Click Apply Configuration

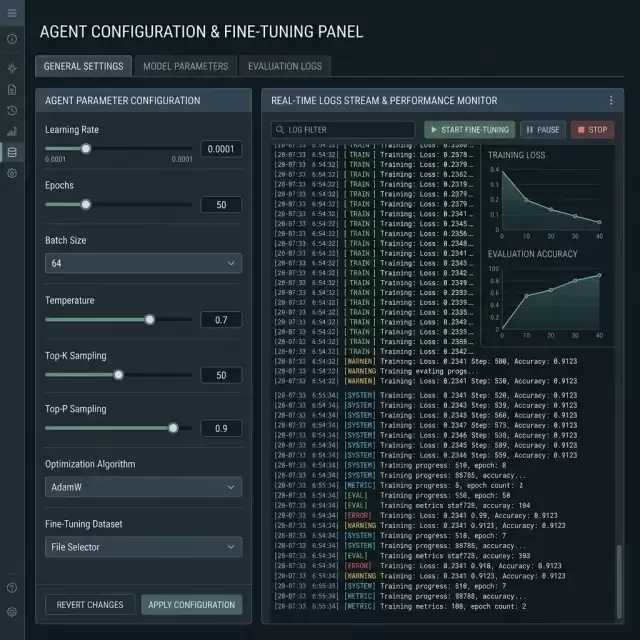[x=191, y=604]
